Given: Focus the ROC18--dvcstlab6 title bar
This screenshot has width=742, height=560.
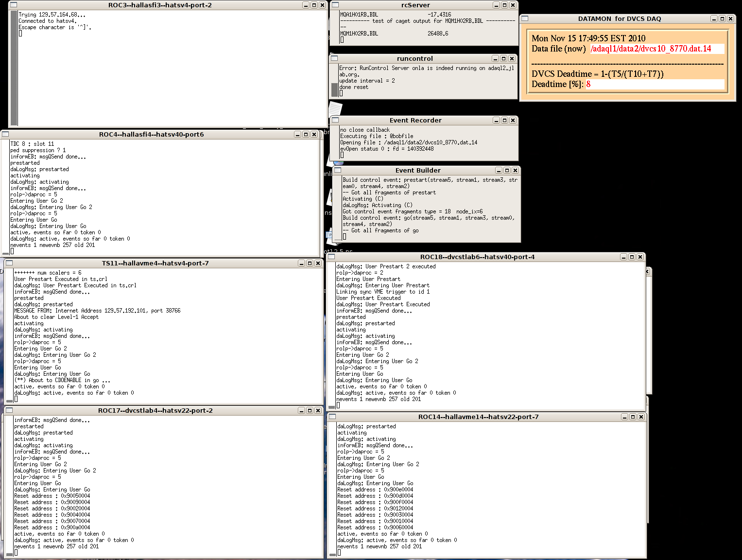Looking at the screenshot, I should click(477, 257).
